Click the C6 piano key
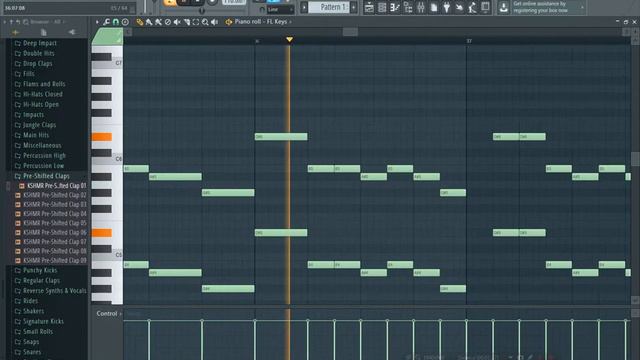 tap(116, 159)
